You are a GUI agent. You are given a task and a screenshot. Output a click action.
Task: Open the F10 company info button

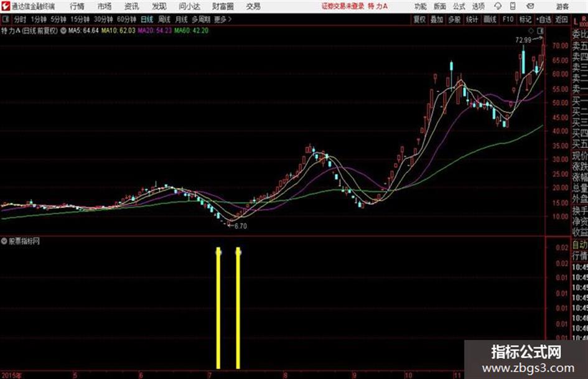[508, 19]
